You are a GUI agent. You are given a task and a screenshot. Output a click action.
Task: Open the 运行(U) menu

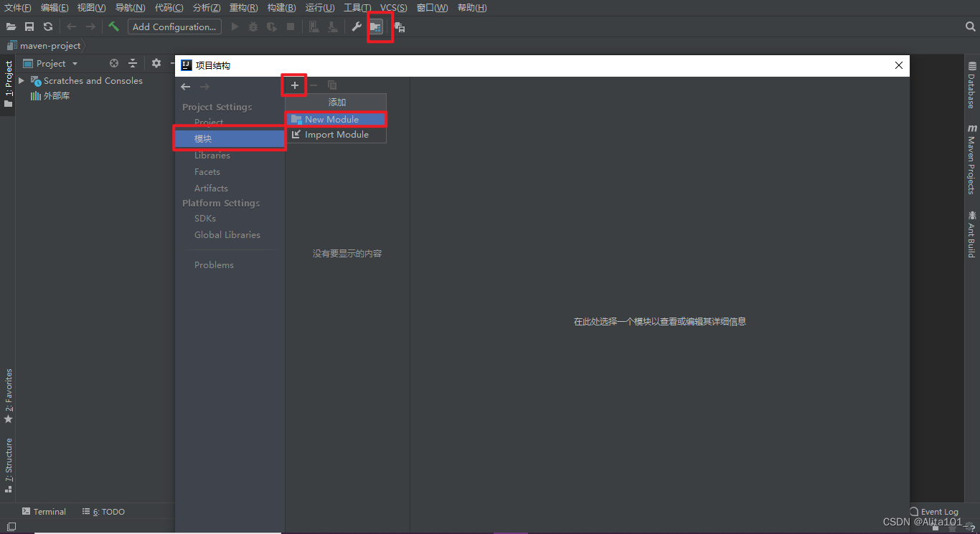click(320, 8)
